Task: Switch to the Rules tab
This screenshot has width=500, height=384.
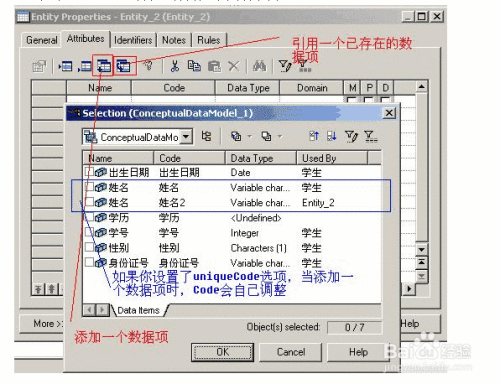Action: click(209, 40)
